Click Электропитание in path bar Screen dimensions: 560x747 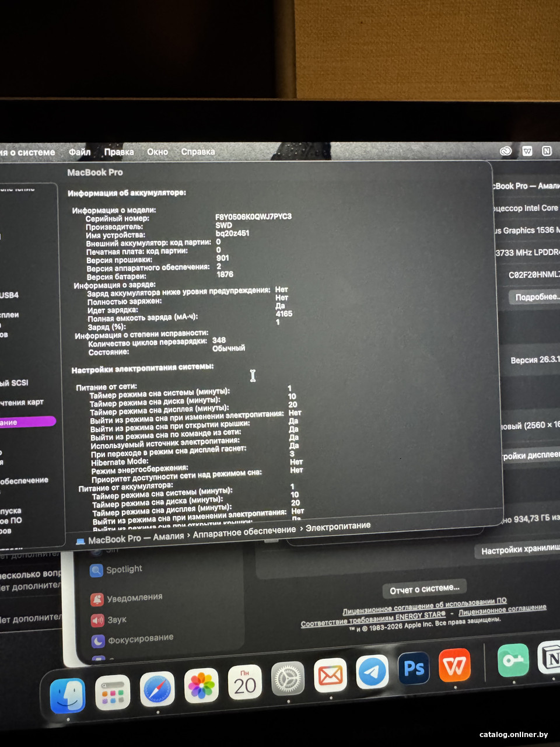tap(338, 526)
